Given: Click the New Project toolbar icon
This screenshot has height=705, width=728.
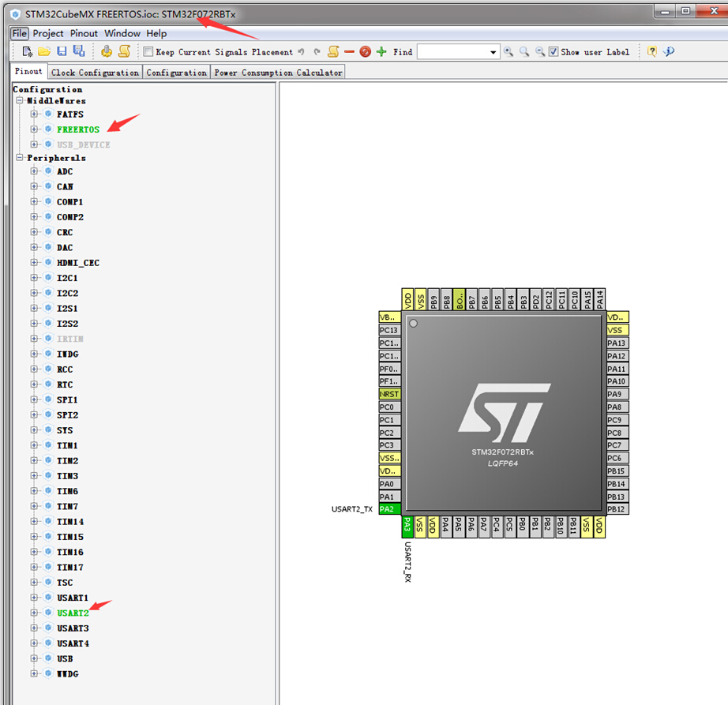Looking at the screenshot, I should (x=28, y=51).
